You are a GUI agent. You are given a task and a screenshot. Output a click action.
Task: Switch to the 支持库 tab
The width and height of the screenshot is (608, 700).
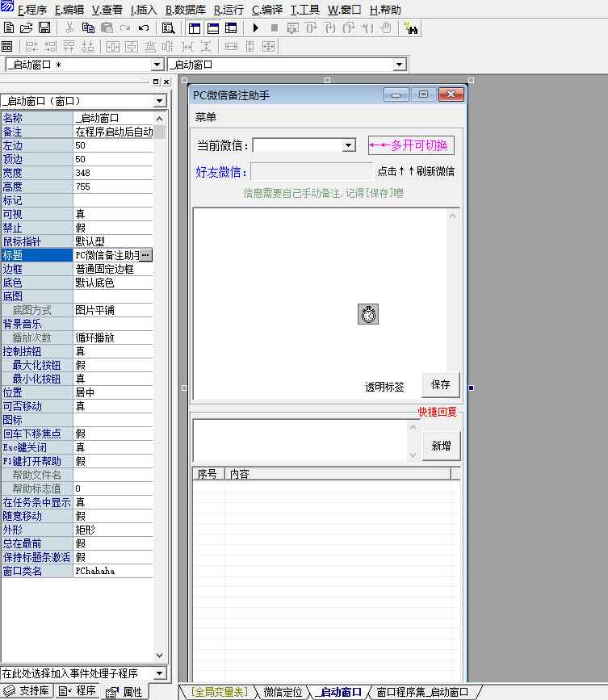pyautogui.click(x=27, y=690)
